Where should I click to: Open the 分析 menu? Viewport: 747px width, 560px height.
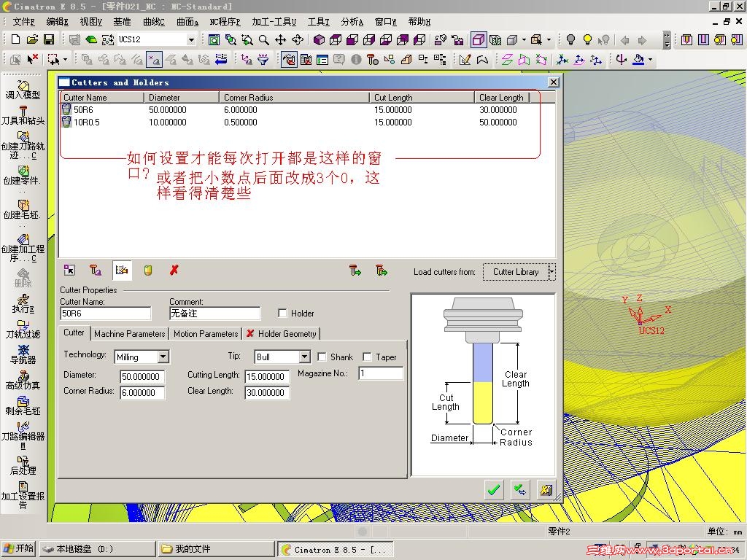pos(352,22)
